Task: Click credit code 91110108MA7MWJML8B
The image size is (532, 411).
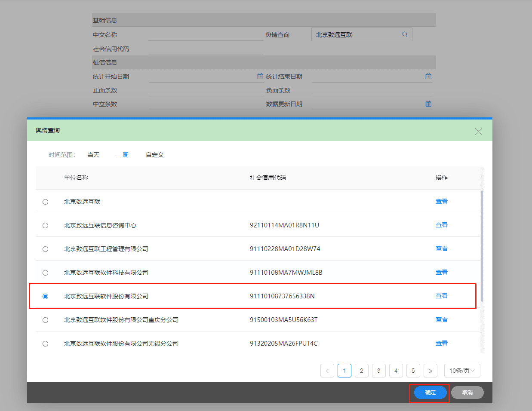Action: click(286, 273)
